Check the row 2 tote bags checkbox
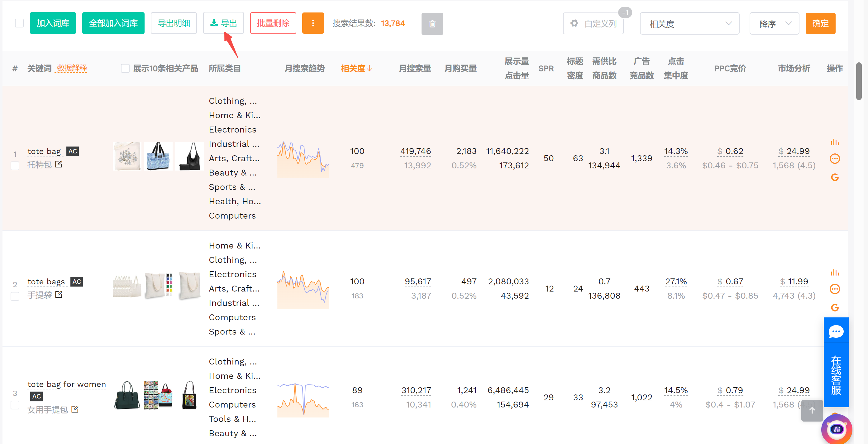The height and width of the screenshot is (444, 868). (15, 296)
